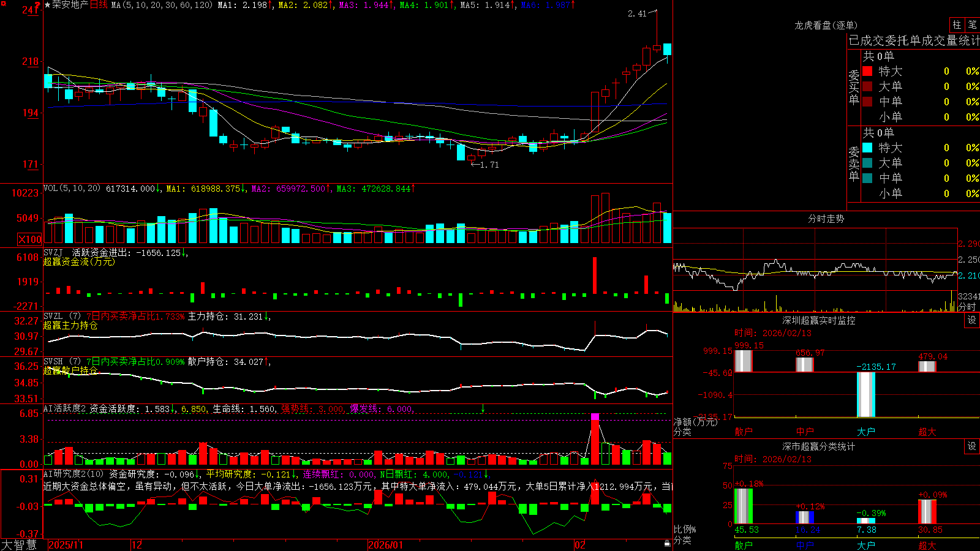Toggle the 柱 bar display mode
980x551 pixels.
point(957,24)
